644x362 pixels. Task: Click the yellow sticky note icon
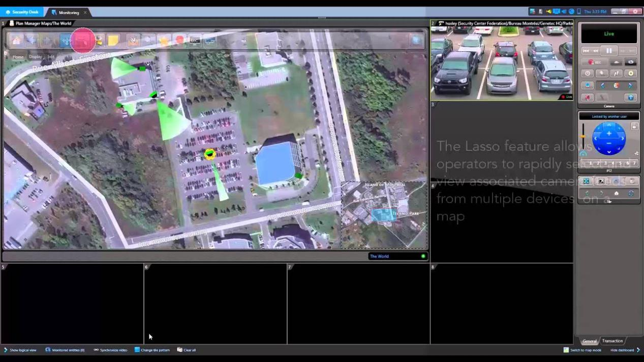113,41
